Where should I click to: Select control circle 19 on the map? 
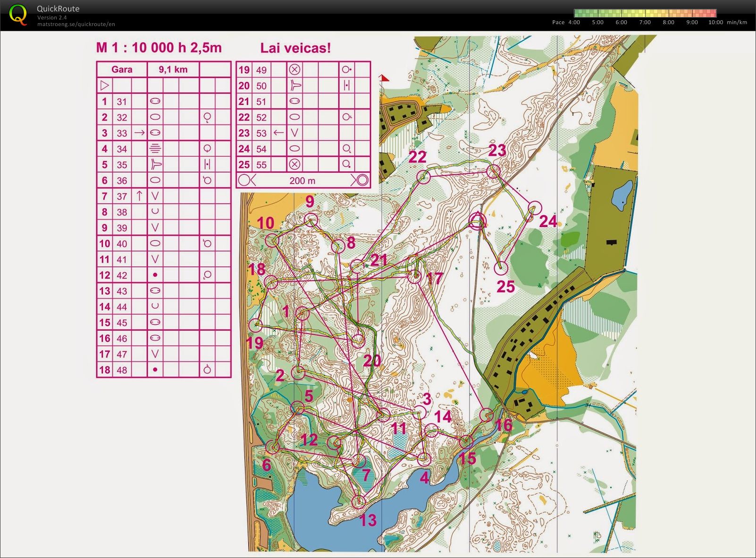tap(255, 325)
